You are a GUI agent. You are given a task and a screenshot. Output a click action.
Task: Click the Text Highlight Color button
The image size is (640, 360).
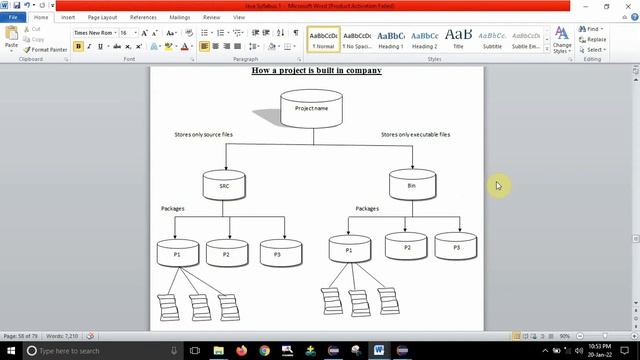pos(168,47)
